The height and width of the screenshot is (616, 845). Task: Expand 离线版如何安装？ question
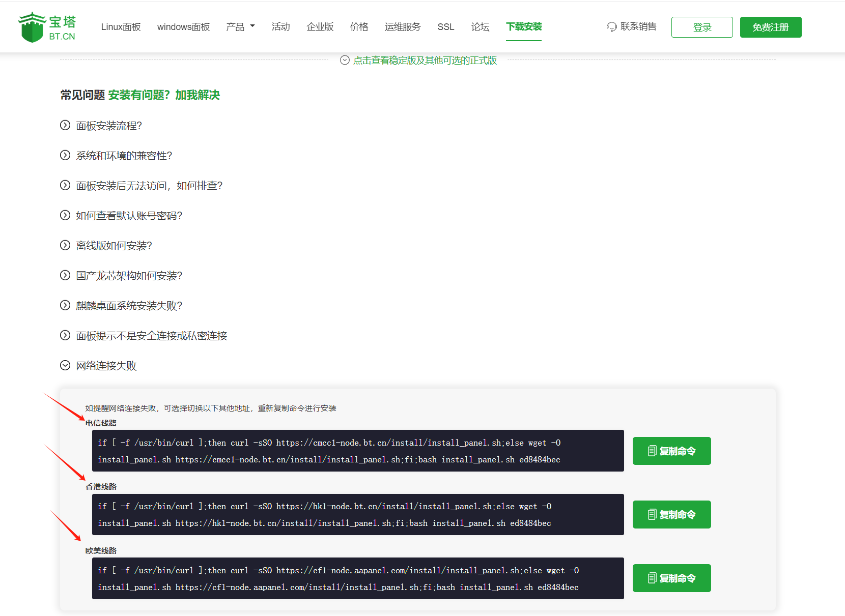click(114, 246)
